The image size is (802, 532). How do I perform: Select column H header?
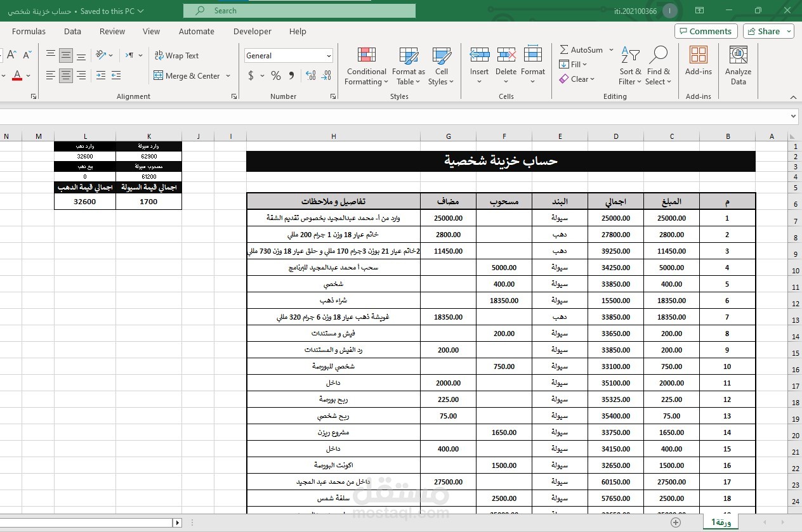333,136
